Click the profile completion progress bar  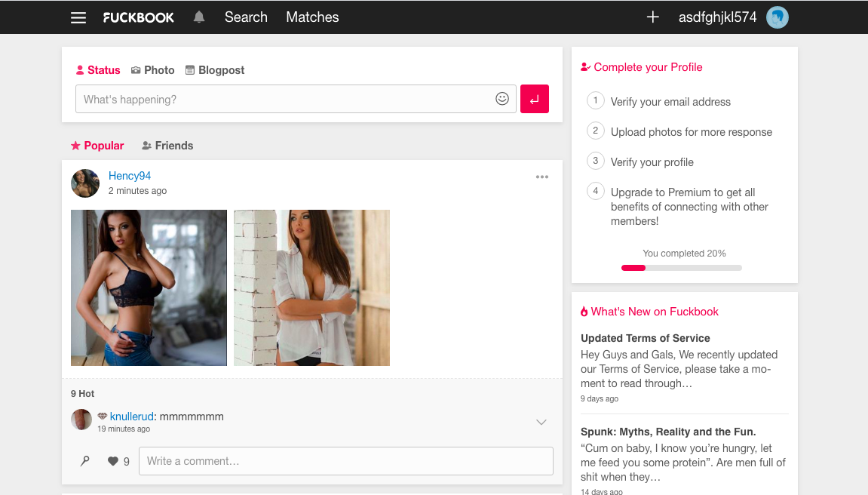[682, 268]
